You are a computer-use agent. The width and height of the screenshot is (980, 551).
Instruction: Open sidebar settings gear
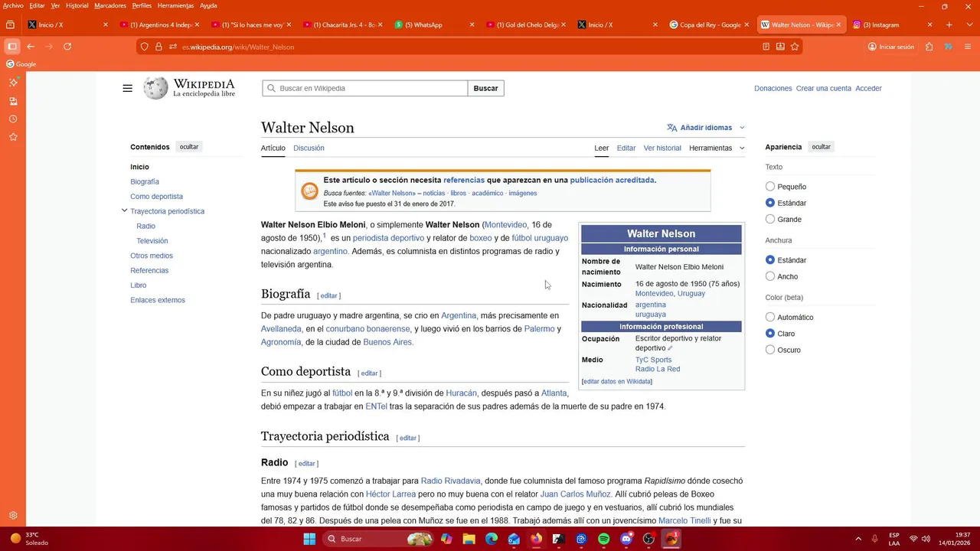click(13, 516)
